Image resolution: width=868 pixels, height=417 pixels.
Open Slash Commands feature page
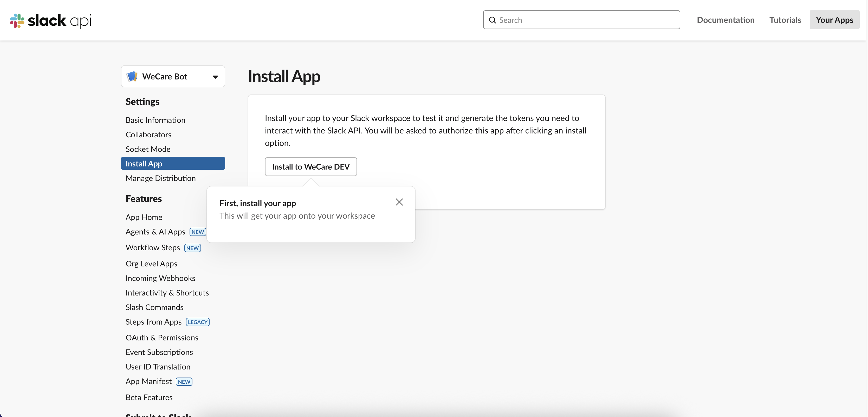154,307
